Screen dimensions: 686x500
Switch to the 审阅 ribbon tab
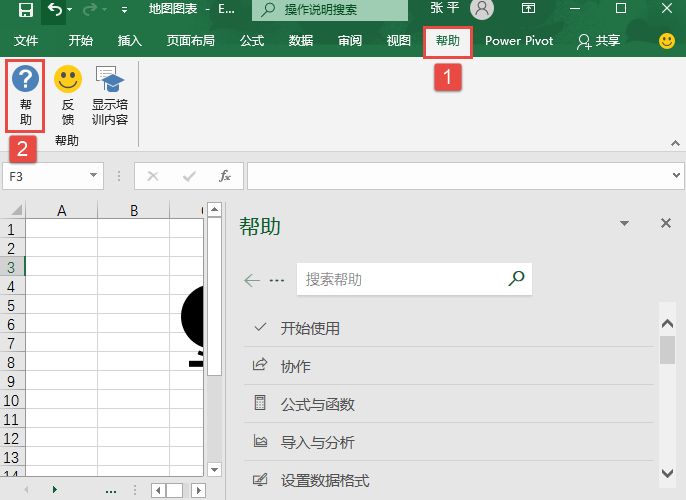pyautogui.click(x=350, y=41)
